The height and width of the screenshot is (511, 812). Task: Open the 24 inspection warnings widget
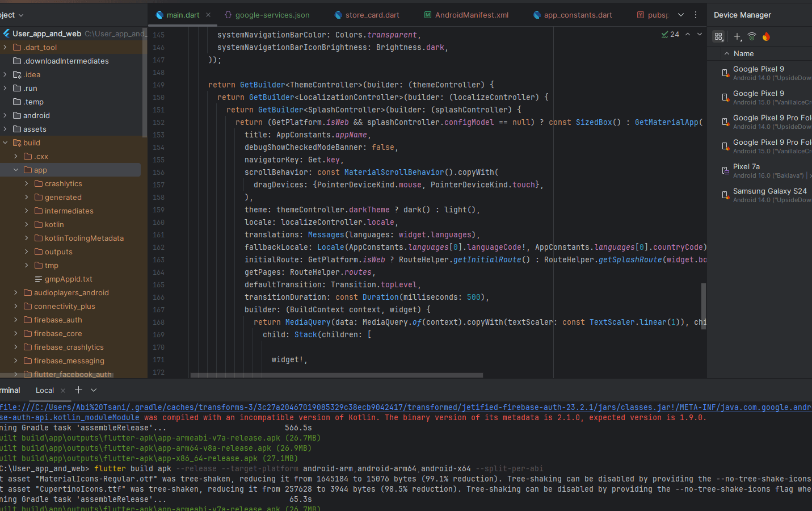click(x=670, y=35)
